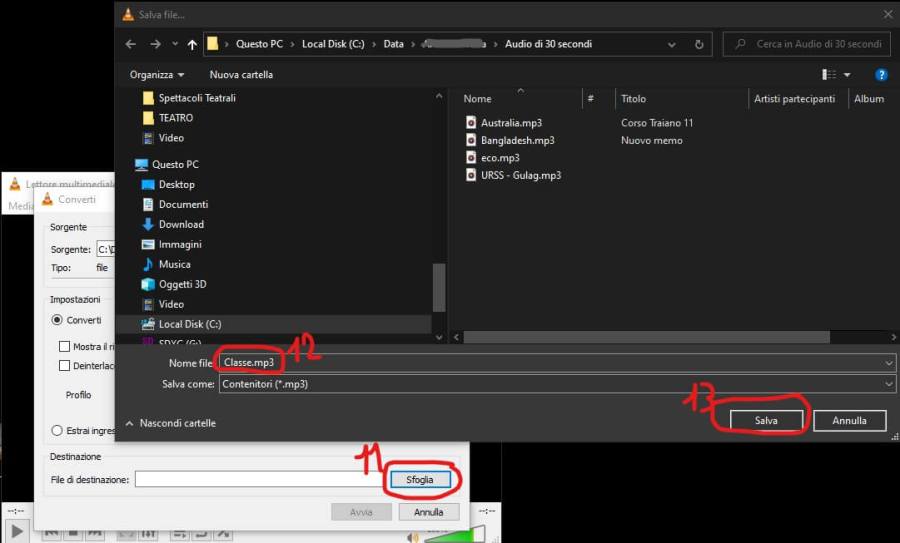900x543 pixels.
Task: Click the view layout icon
Action: (x=828, y=75)
